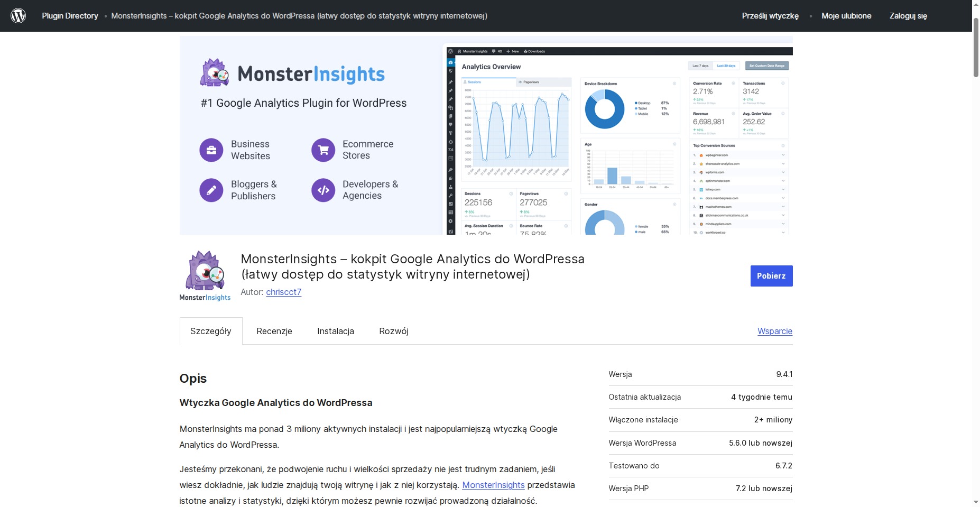The height and width of the screenshot is (507, 980).
Task: Click the scrollbar down arrow
Action: [x=976, y=502]
